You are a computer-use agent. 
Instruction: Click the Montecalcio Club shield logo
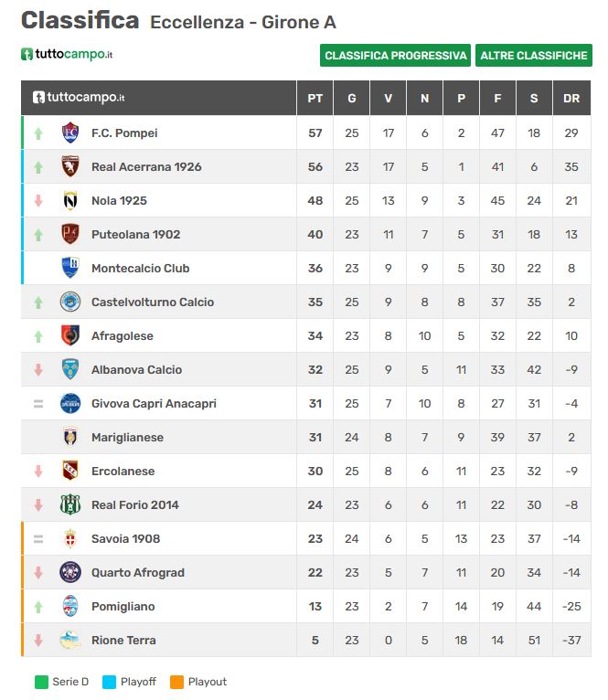(x=70, y=268)
